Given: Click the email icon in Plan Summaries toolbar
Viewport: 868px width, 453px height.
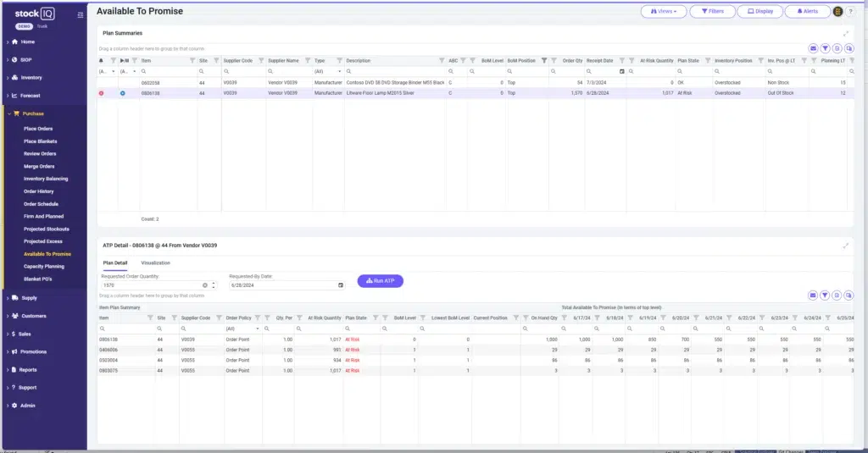Looking at the screenshot, I should click(813, 48).
